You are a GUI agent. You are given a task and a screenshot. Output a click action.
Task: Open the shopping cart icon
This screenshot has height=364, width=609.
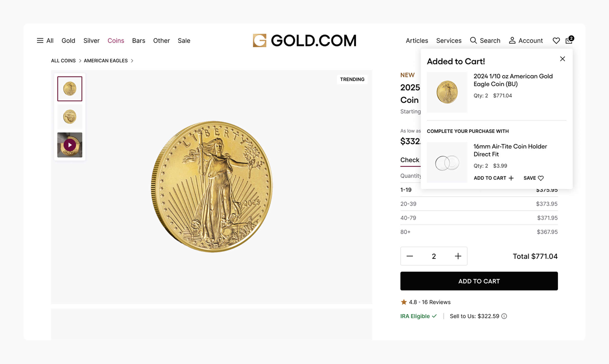(569, 40)
